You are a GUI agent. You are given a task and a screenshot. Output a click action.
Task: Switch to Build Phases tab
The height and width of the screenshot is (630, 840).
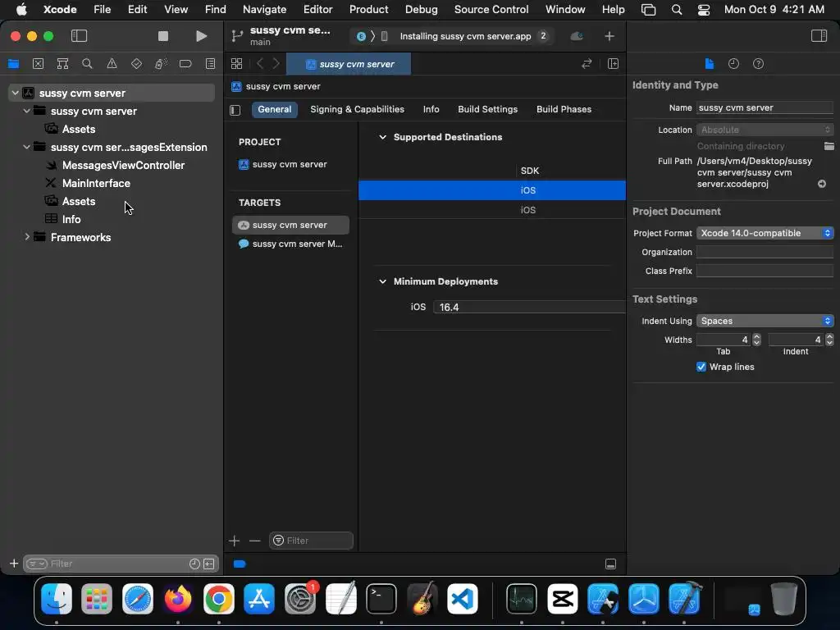click(564, 109)
